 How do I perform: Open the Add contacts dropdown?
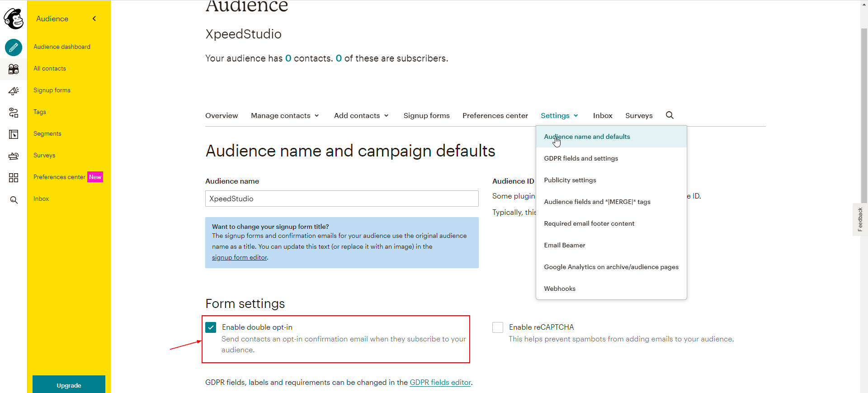coord(361,116)
